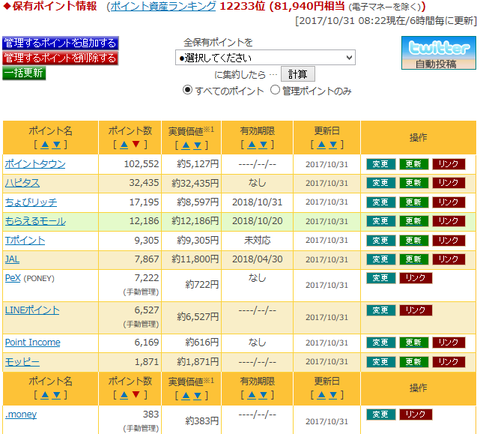This screenshot has height=434, width=480.
Task: Select 2018/04/30 expiry date cell
Action: 257,259
